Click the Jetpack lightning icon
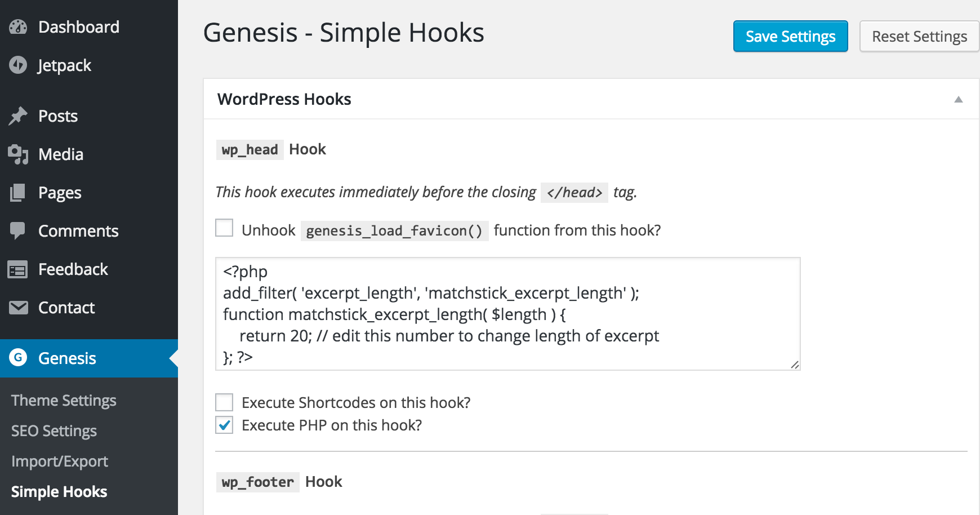The height and width of the screenshot is (515, 980). tap(18, 65)
